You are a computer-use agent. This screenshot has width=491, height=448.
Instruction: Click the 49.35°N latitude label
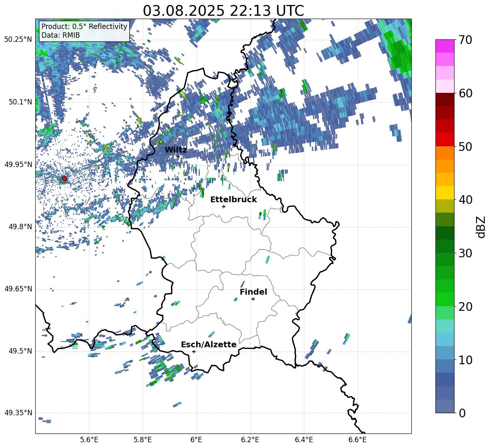tap(18, 413)
